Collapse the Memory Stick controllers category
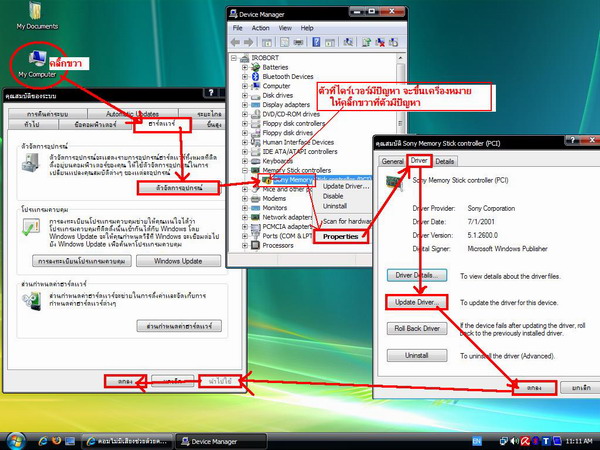The image size is (600, 450). pos(245,170)
